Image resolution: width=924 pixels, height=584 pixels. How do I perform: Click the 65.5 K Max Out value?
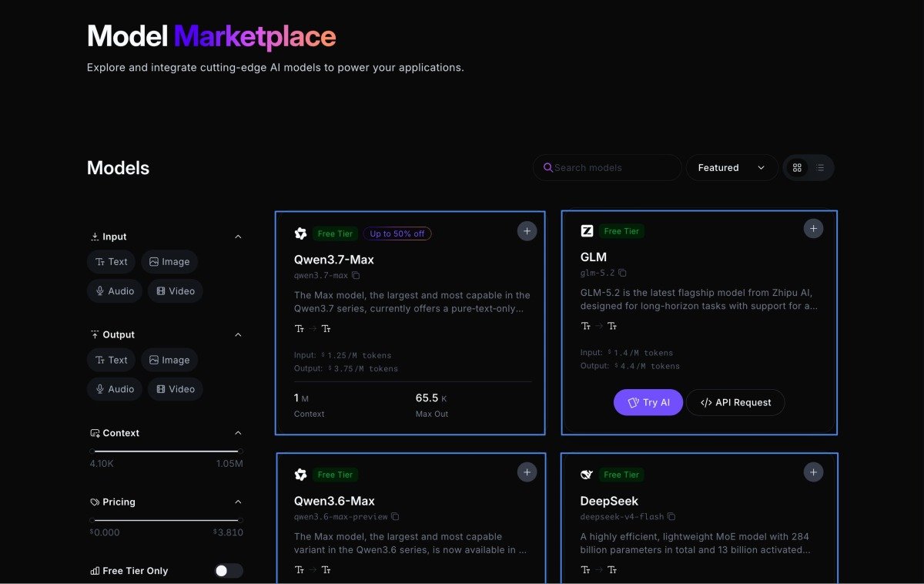pyautogui.click(x=431, y=398)
